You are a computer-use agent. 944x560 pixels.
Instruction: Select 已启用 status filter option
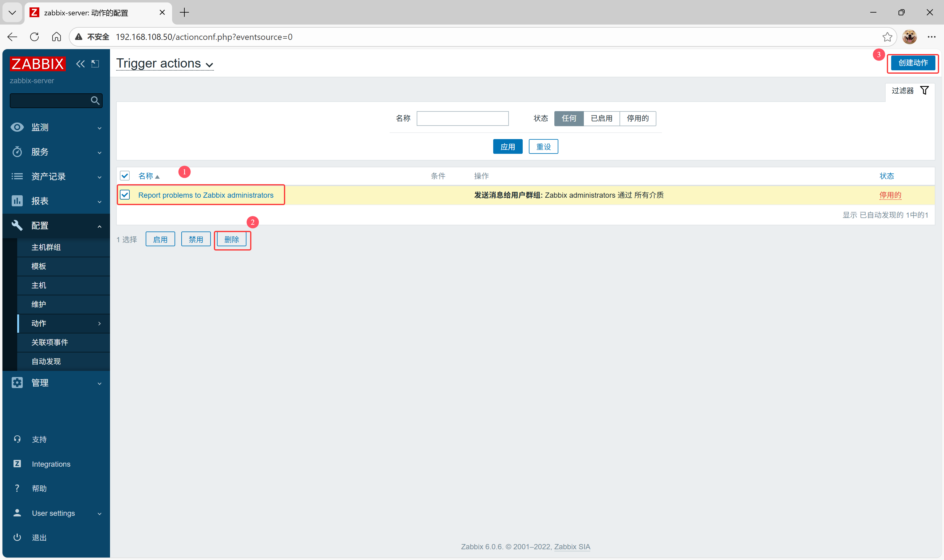tap(601, 119)
